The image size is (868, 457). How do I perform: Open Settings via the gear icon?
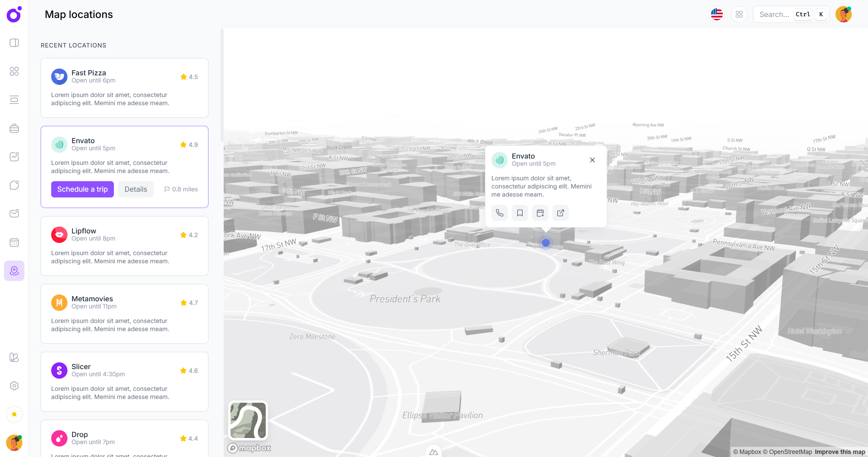pyautogui.click(x=14, y=386)
